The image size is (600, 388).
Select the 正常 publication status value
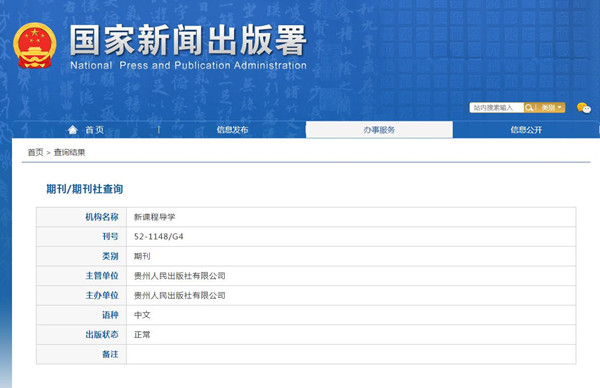[x=142, y=334]
